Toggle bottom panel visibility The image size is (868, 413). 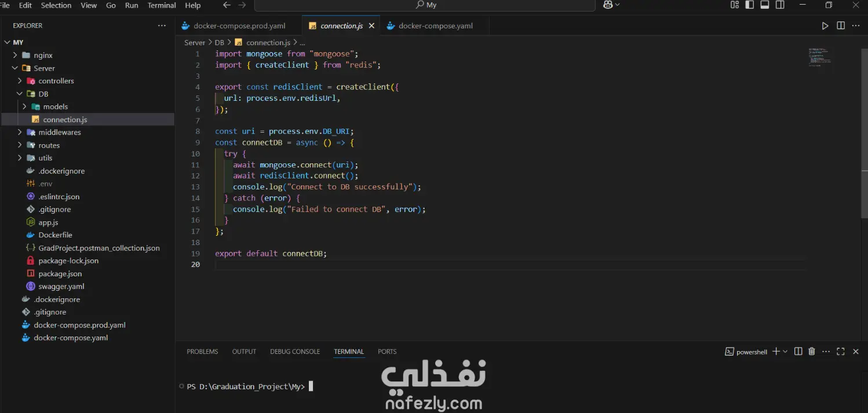[765, 5]
